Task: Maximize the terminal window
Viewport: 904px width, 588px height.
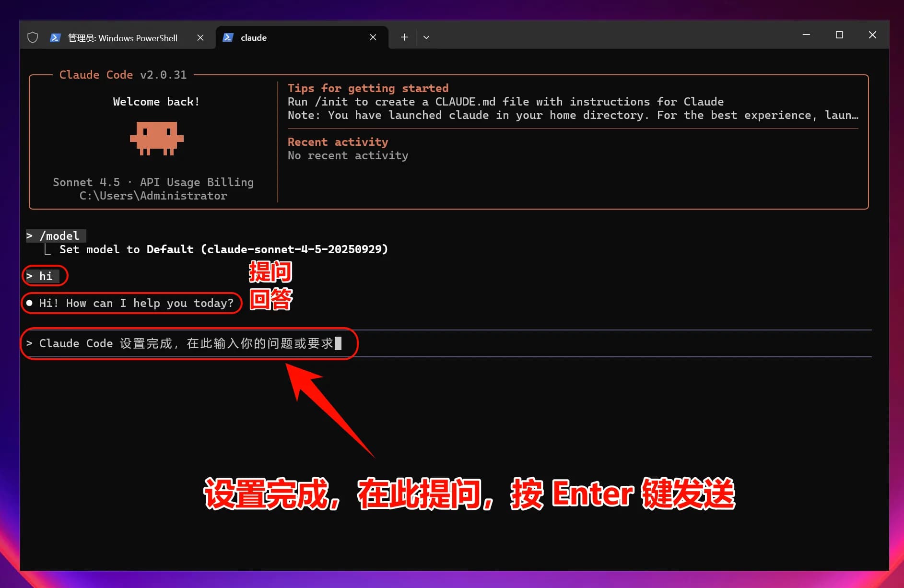Action: pyautogui.click(x=839, y=35)
